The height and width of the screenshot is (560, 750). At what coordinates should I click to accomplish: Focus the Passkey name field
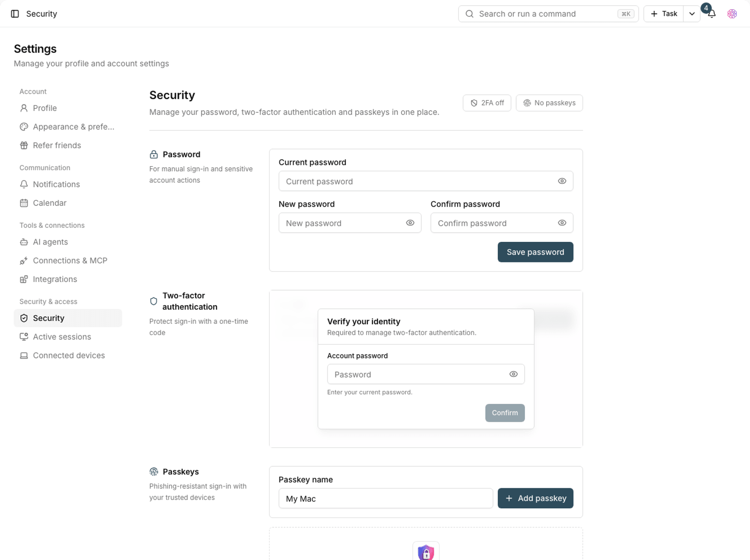point(386,498)
